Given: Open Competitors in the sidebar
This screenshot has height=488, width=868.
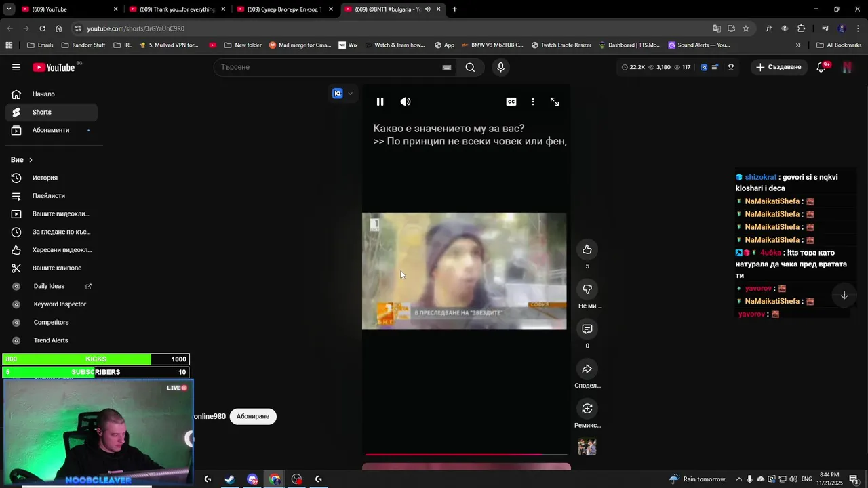Looking at the screenshot, I should pyautogui.click(x=52, y=322).
